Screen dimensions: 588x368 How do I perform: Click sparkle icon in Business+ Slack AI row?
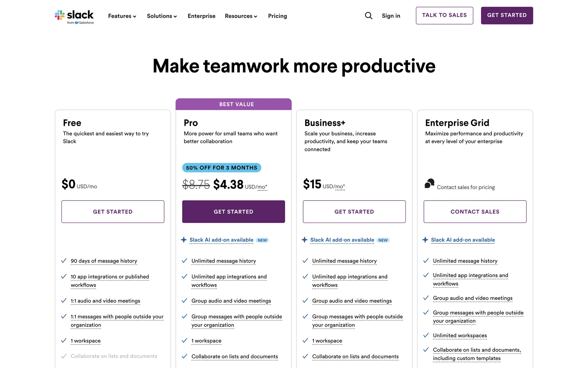[304, 240]
